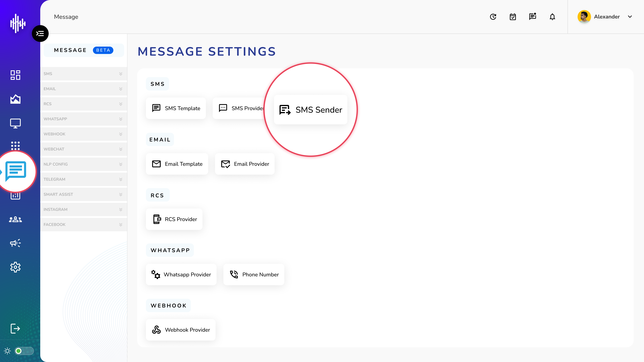
Task: Expand the FACEBOOK menu section
Action: pyautogui.click(x=84, y=224)
